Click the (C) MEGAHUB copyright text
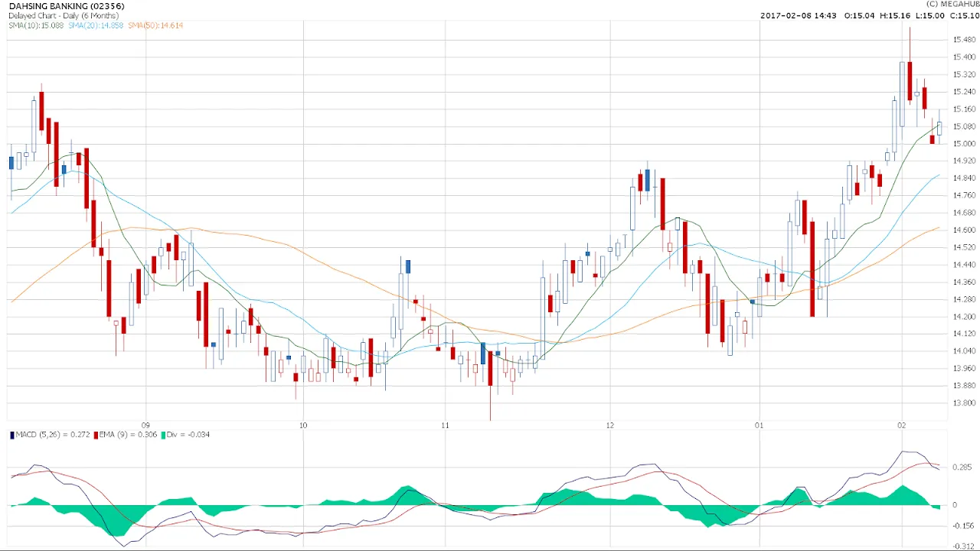The width and height of the screenshot is (980, 551). point(952,4)
